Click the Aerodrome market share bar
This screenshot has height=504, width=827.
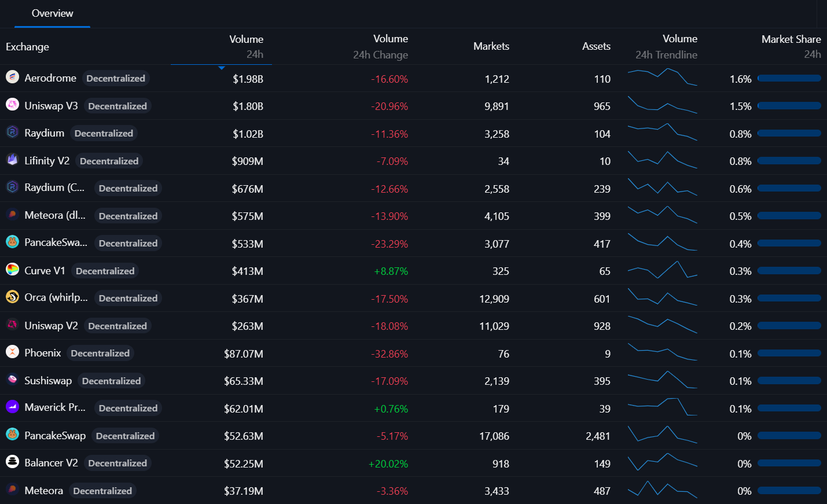pyautogui.click(x=789, y=78)
